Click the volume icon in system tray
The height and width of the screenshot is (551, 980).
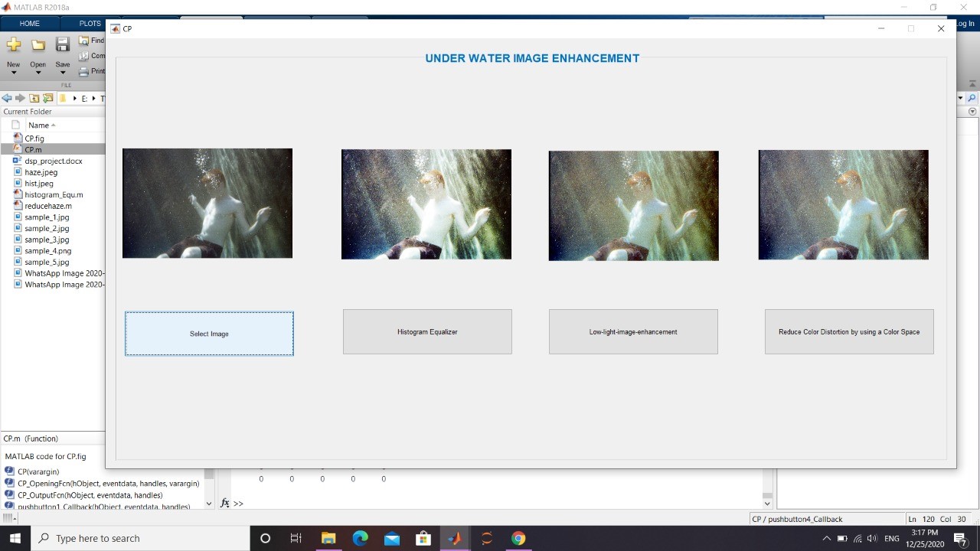click(872, 539)
